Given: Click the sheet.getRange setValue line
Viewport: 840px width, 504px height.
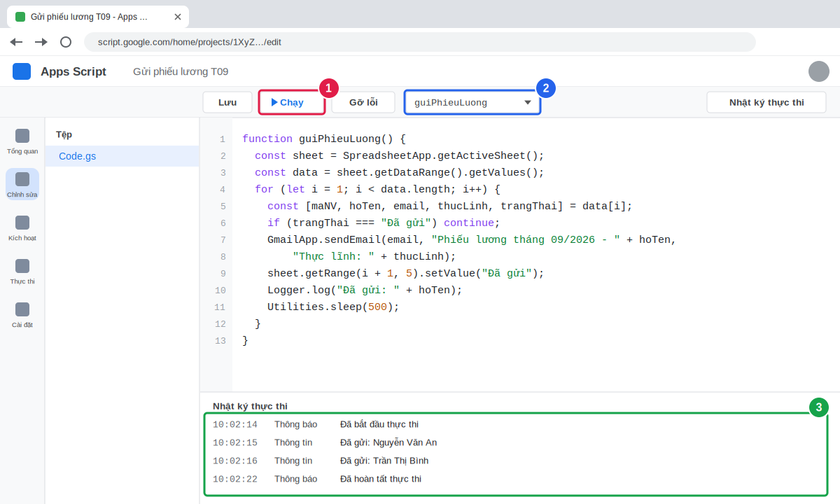Looking at the screenshot, I should tap(405, 274).
